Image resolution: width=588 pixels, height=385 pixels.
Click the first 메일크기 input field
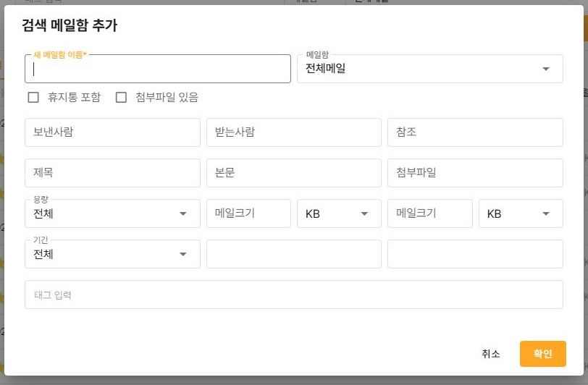pos(248,213)
